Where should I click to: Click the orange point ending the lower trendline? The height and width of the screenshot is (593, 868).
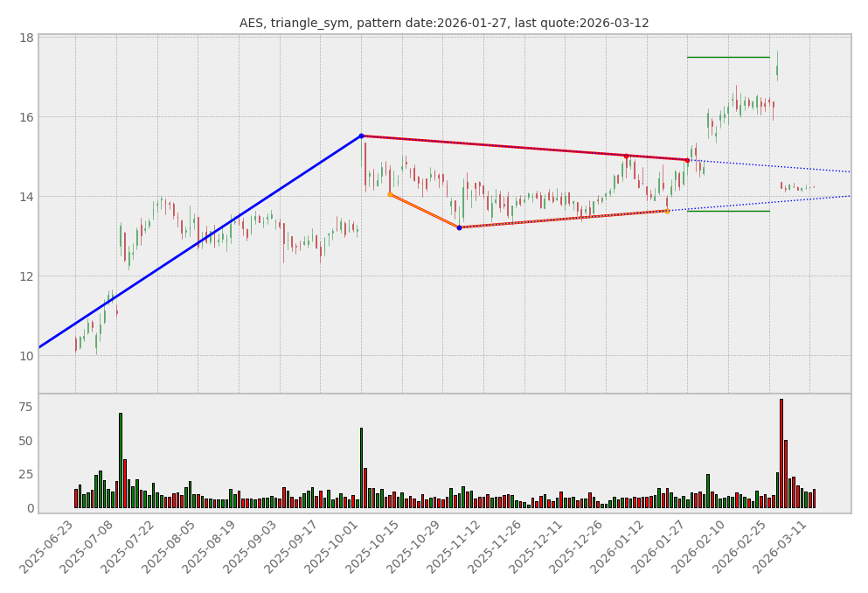[x=667, y=211]
